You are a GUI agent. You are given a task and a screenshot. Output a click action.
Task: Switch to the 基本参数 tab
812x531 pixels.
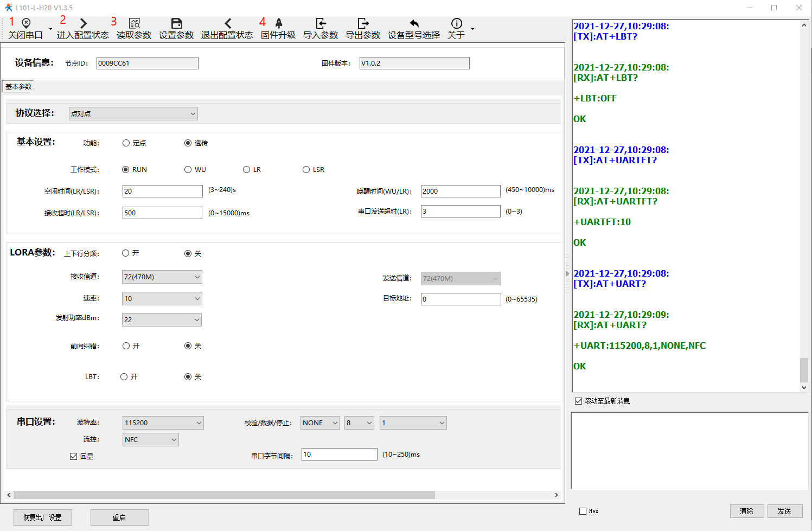click(x=18, y=87)
